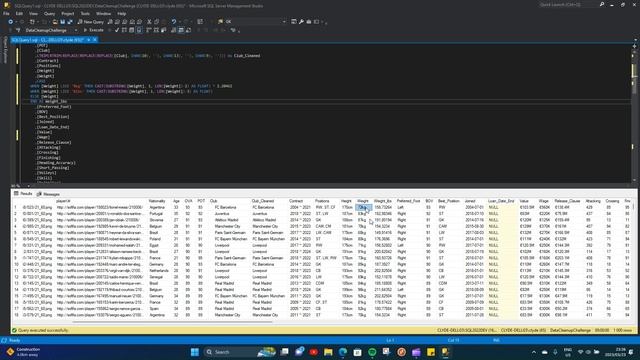This screenshot has width=640, height=360.
Task: Click the Copy icon next to Cut
Action: click(x=156, y=22)
